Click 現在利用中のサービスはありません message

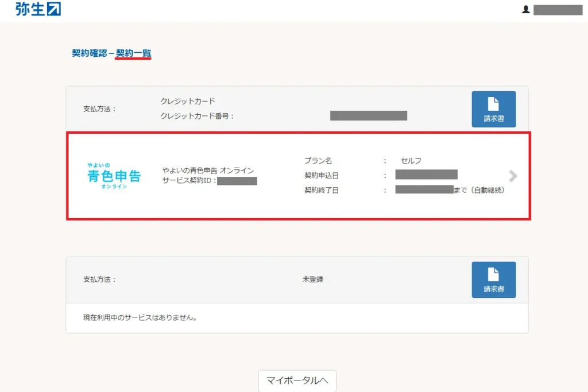(140, 317)
